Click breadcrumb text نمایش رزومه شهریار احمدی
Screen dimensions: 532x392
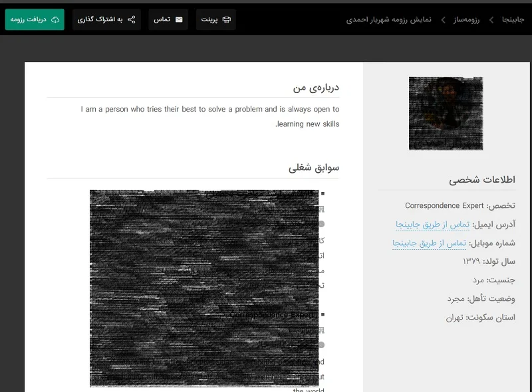[x=389, y=20]
